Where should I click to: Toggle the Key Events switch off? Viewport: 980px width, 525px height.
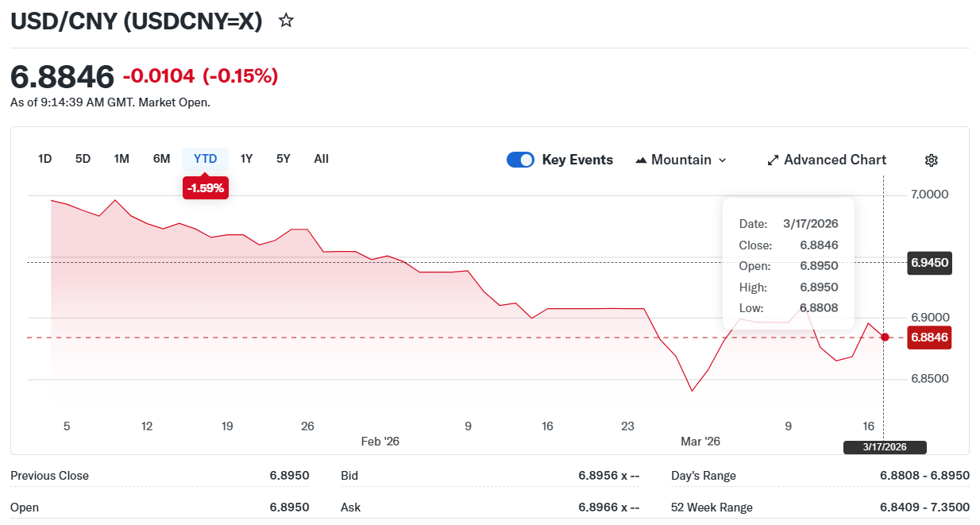click(520, 160)
